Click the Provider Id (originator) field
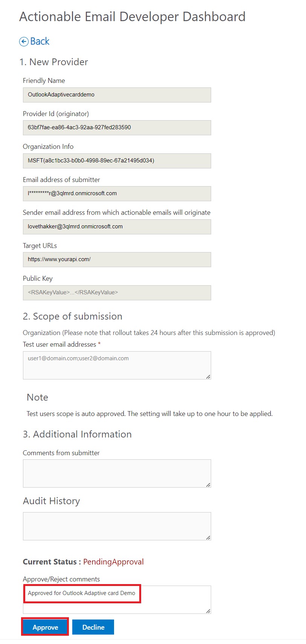306x644 pixels. tap(117, 128)
